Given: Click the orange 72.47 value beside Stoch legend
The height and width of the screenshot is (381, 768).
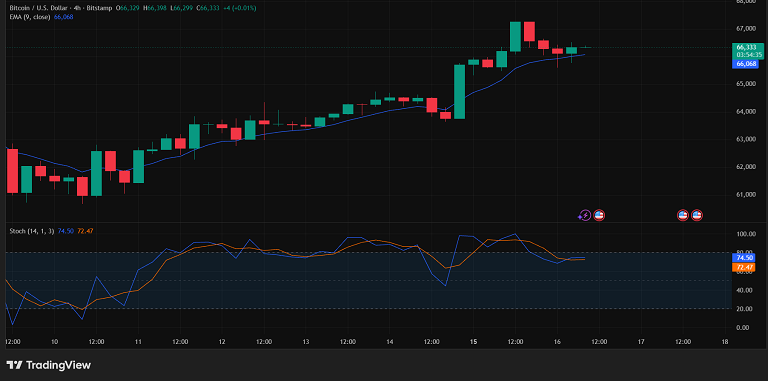Looking at the screenshot, I should pos(85,231).
